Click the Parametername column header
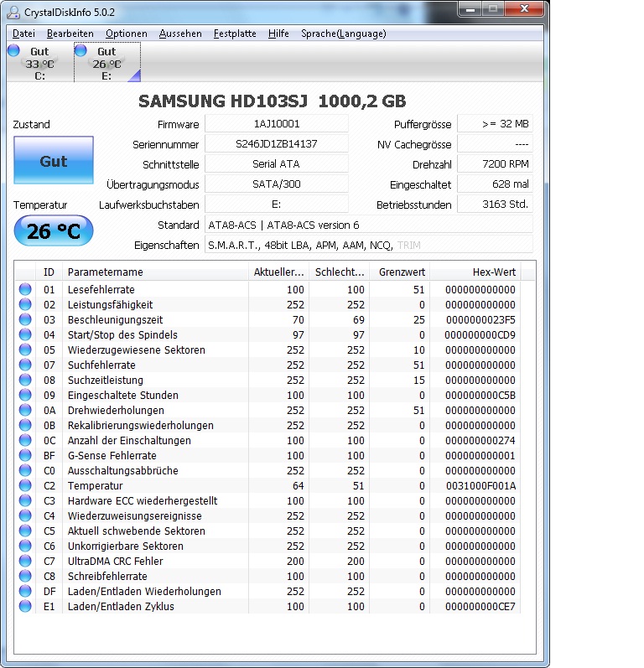The width and height of the screenshot is (644, 668). pos(156,272)
